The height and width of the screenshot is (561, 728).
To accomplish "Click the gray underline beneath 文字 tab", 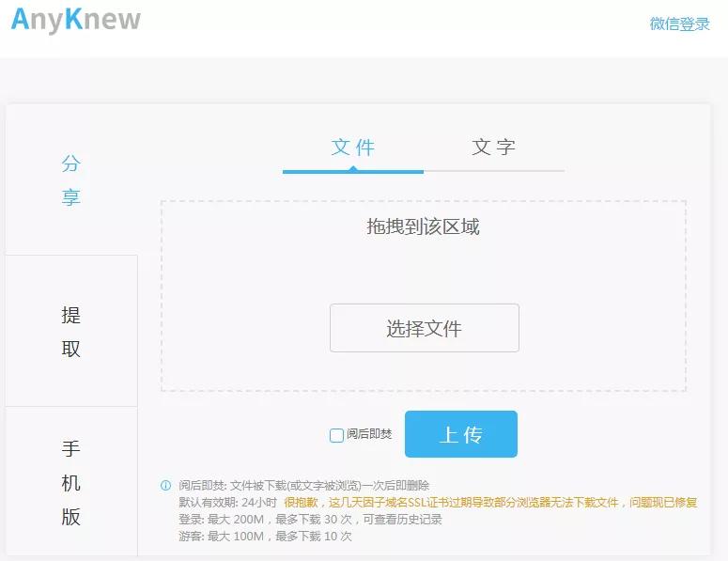I will click(494, 171).
